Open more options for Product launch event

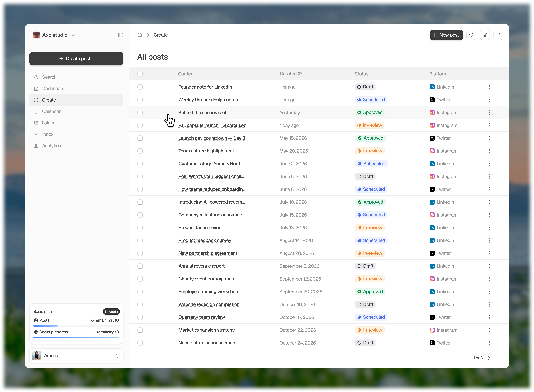[x=489, y=228]
